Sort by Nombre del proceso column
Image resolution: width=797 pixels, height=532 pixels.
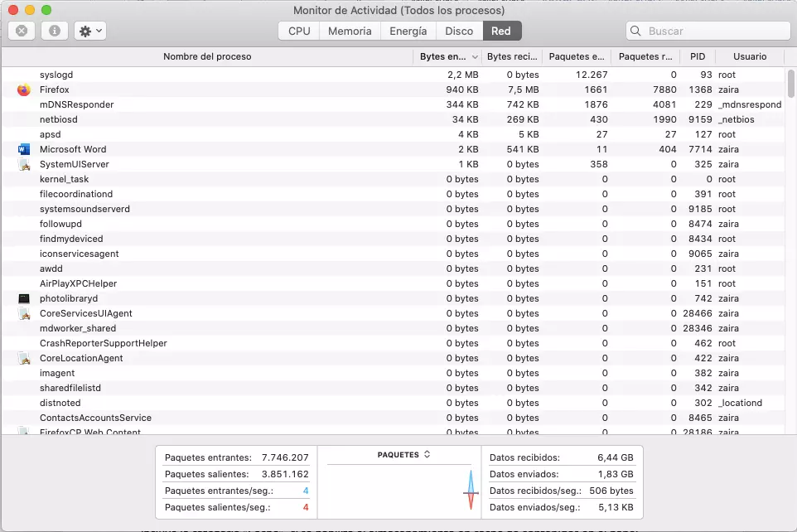click(207, 56)
